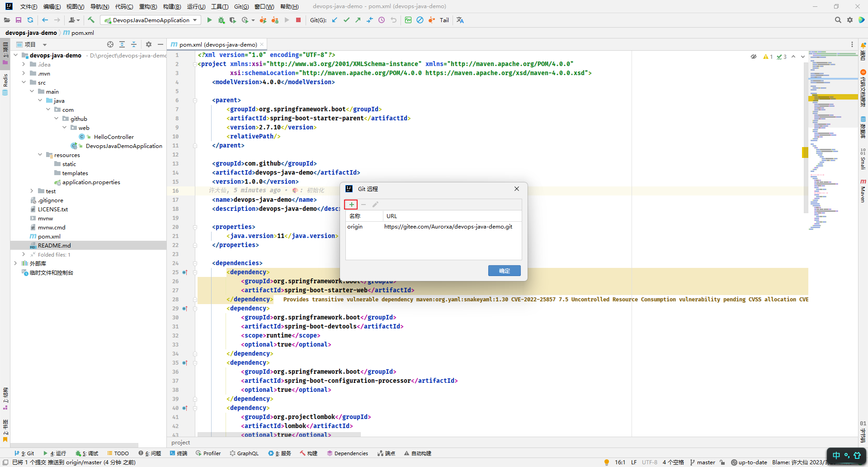Click 确定 button in Git remote dialog

pos(505,271)
